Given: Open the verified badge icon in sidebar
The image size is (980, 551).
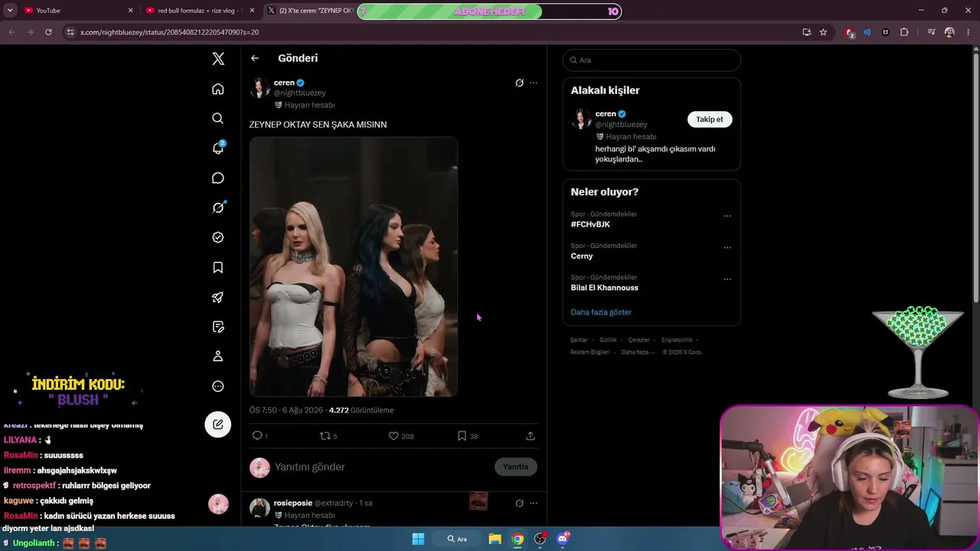Looking at the screenshot, I should (218, 237).
